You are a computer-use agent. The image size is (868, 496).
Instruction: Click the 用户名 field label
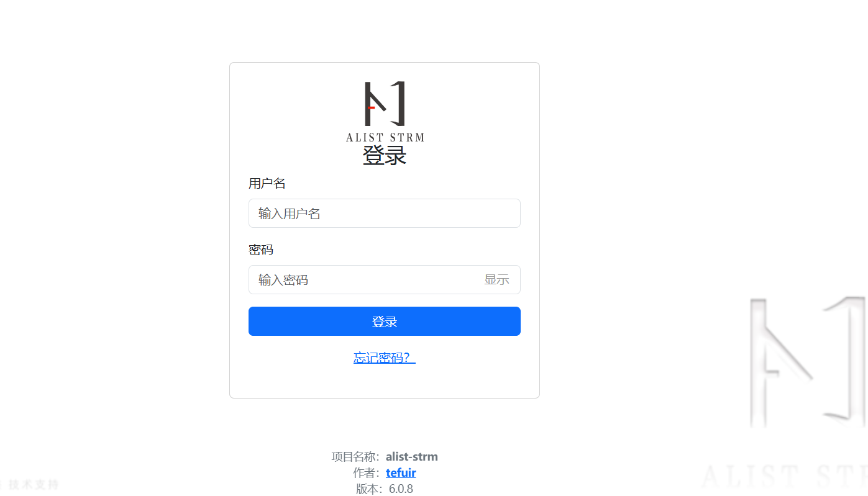click(x=267, y=183)
